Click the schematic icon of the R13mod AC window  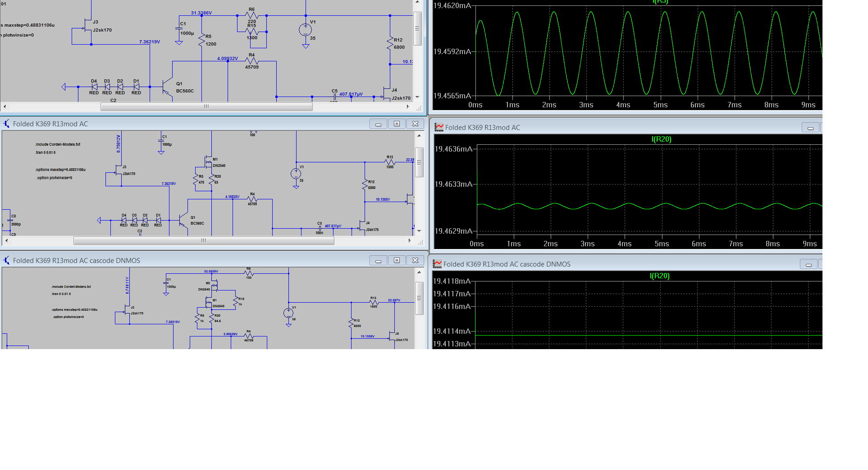[x=6, y=124]
